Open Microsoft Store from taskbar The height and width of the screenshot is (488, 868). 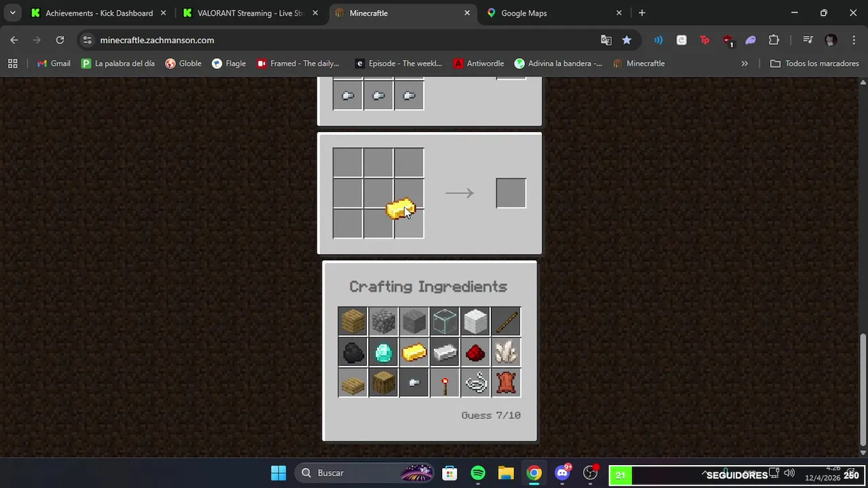[x=450, y=473]
